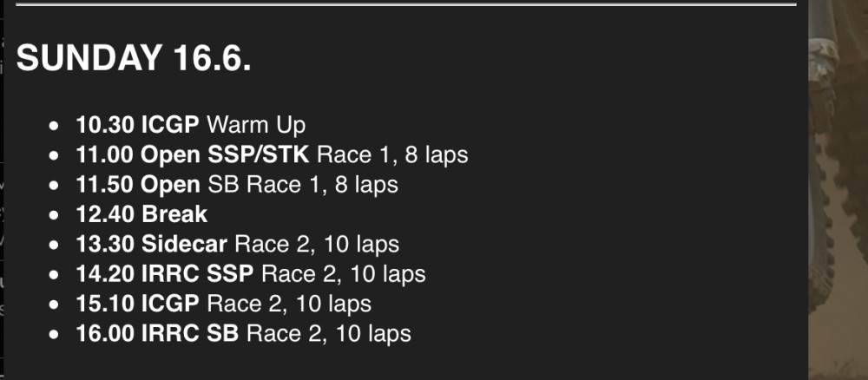Click the 11.00 Open SSP/STK text
This screenshot has height=380, width=868.
[x=192, y=155]
